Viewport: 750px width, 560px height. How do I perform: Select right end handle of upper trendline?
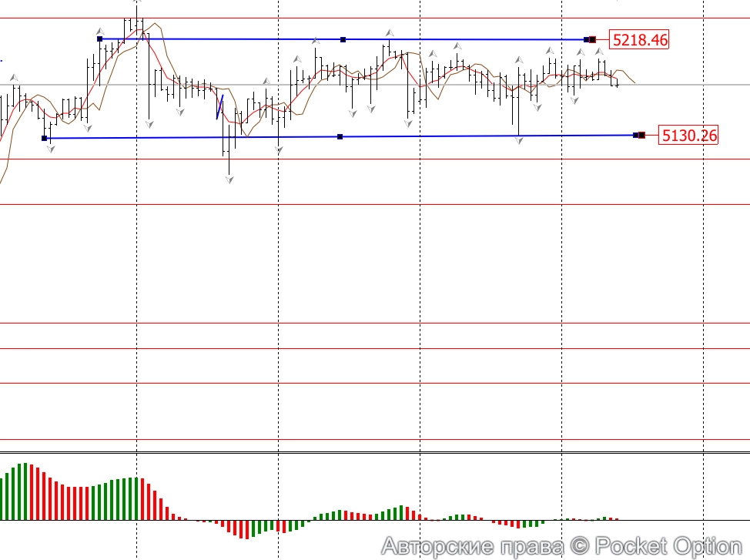pyautogui.click(x=590, y=39)
